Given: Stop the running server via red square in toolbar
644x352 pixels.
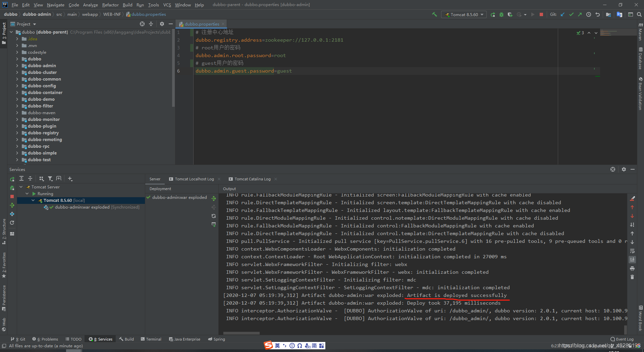Looking at the screenshot, I should point(541,14).
